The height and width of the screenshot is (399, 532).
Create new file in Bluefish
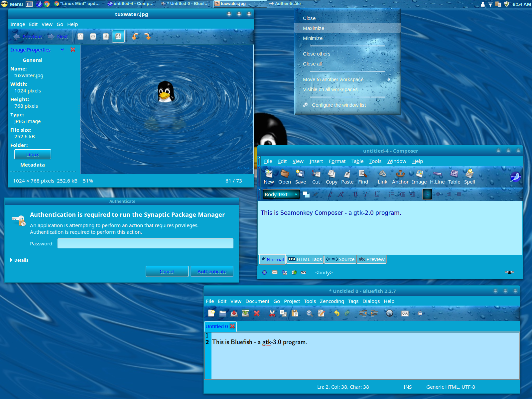211,313
